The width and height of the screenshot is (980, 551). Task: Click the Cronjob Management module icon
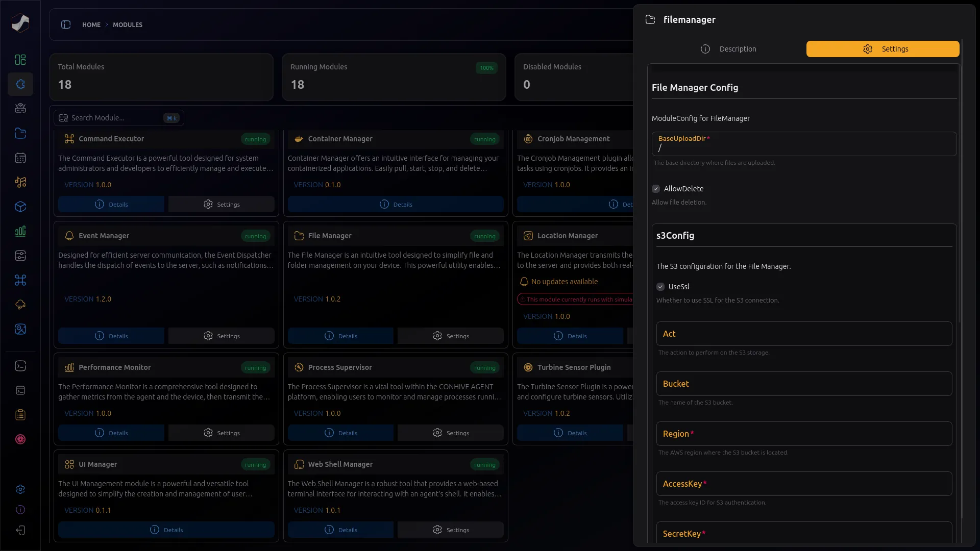tap(528, 139)
